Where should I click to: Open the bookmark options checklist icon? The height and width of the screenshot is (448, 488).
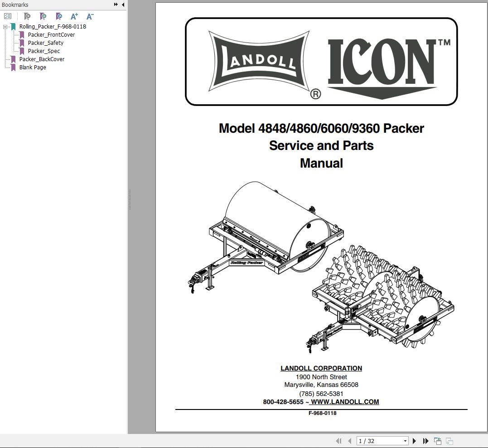(x=8, y=16)
